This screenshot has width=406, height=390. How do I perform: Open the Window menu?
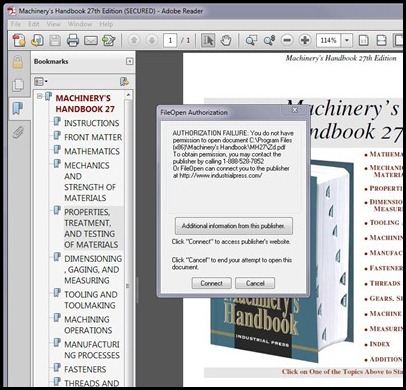80,24
